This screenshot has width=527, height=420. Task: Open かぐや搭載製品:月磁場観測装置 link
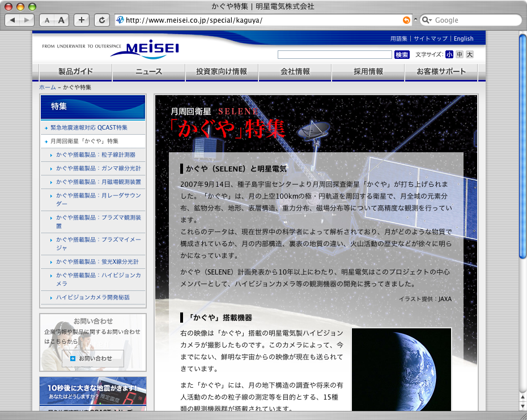pyautogui.click(x=99, y=182)
